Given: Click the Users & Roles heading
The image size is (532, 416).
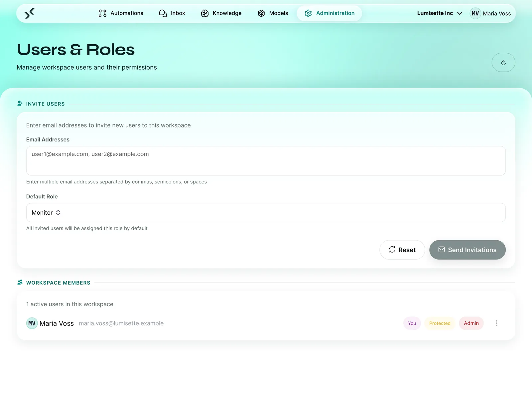Looking at the screenshot, I should pos(76,50).
